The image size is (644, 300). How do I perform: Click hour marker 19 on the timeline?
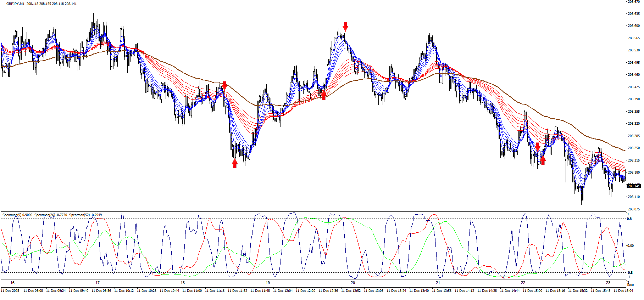pyautogui.click(x=268, y=283)
